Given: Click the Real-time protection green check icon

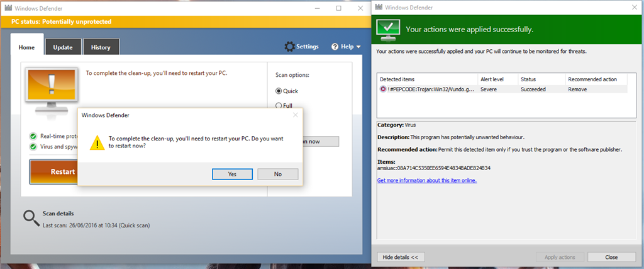Looking at the screenshot, I should pos(33,136).
